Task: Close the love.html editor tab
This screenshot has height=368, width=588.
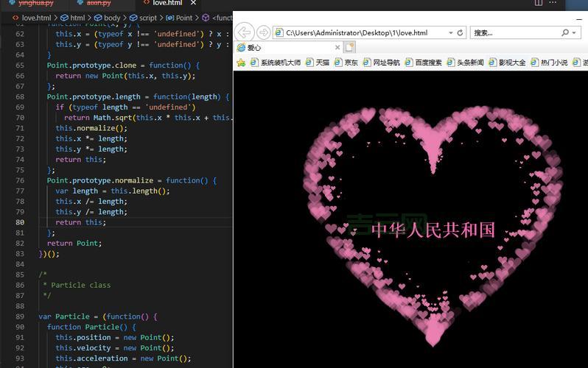Action: click(194, 3)
